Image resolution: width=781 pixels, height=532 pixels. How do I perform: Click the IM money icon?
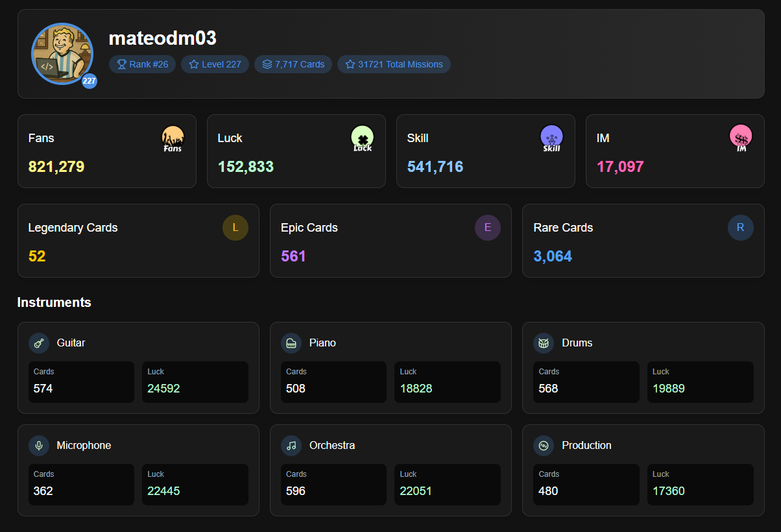[x=741, y=138]
